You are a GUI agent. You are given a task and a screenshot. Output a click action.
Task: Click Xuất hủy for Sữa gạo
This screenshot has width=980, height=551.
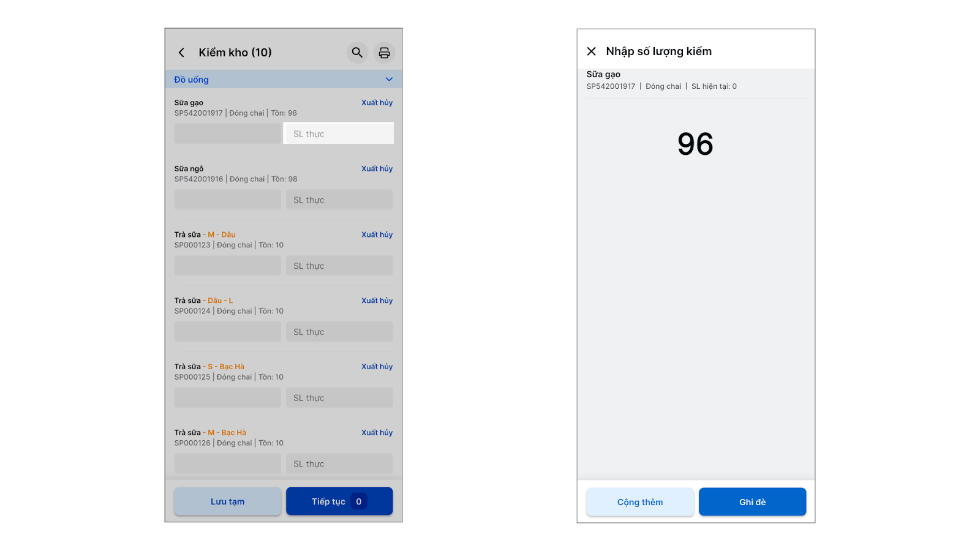click(x=377, y=103)
